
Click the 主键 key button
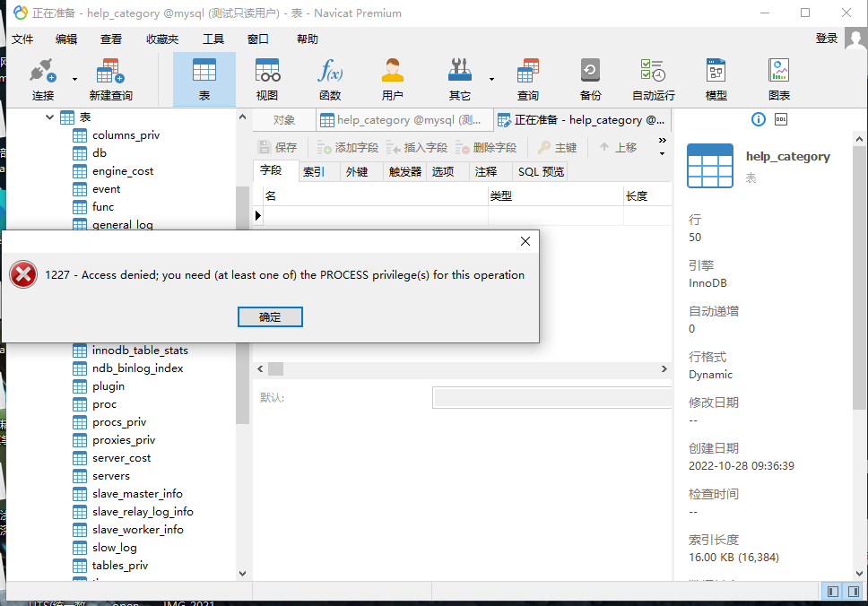(558, 147)
